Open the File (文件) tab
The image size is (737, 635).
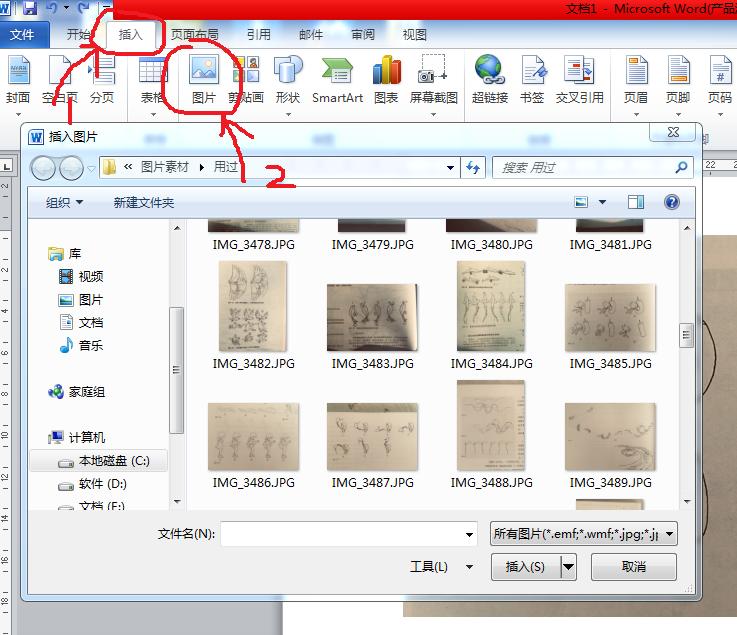pos(22,35)
